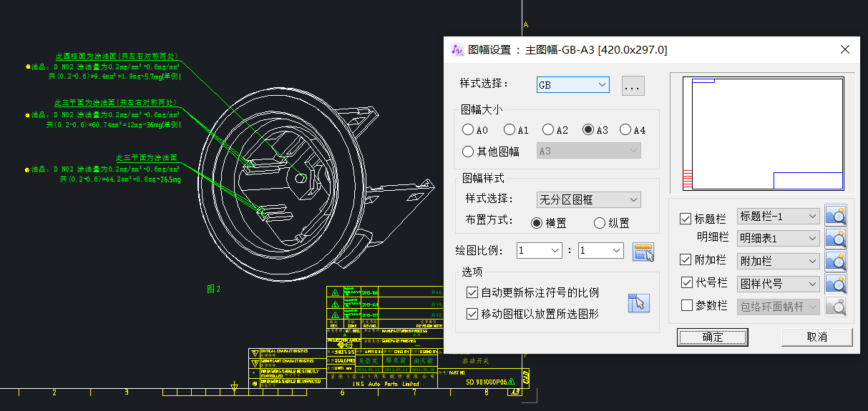This screenshot has width=868, height=411.
Task: Click the 图幅设置 dialog title icon
Action: (x=457, y=50)
